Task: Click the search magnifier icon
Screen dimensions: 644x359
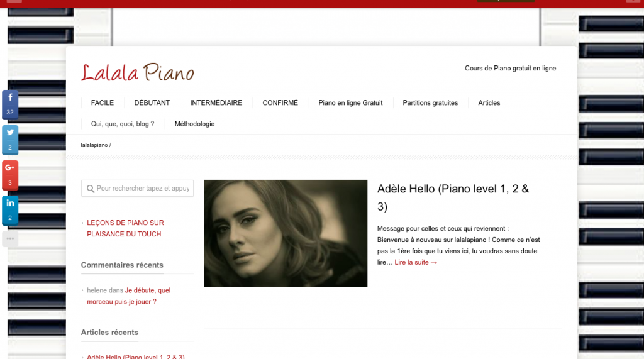Action: tap(91, 189)
